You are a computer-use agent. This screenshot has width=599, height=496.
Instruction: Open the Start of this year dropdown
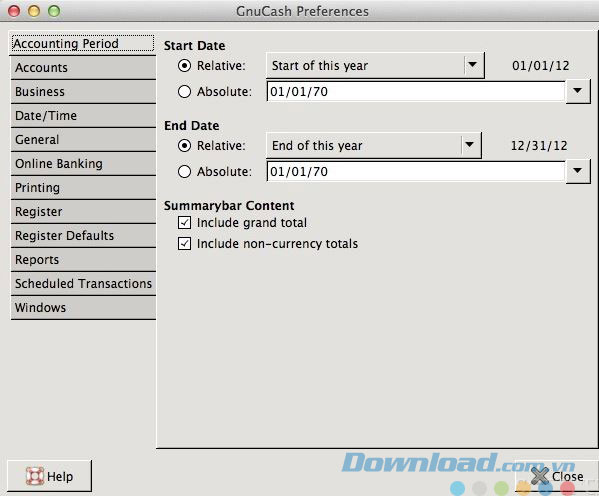[375, 66]
